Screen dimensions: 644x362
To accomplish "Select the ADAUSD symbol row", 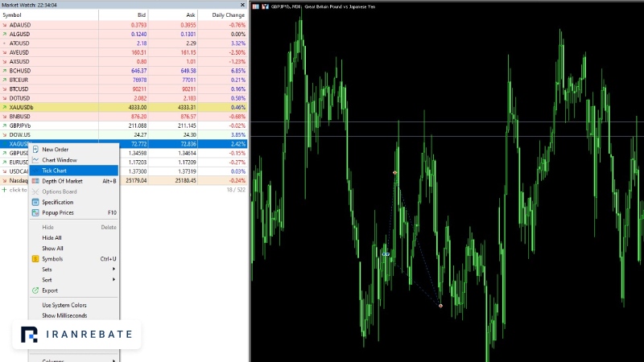I will [124, 25].
